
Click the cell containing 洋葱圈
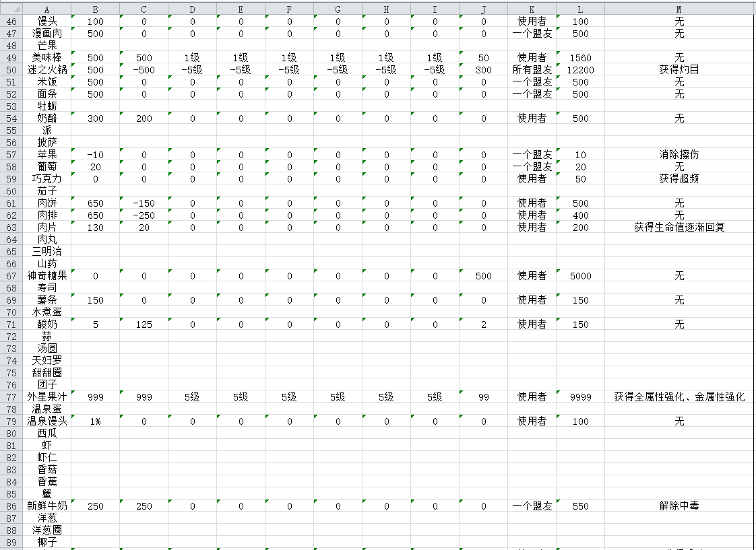click(46, 530)
